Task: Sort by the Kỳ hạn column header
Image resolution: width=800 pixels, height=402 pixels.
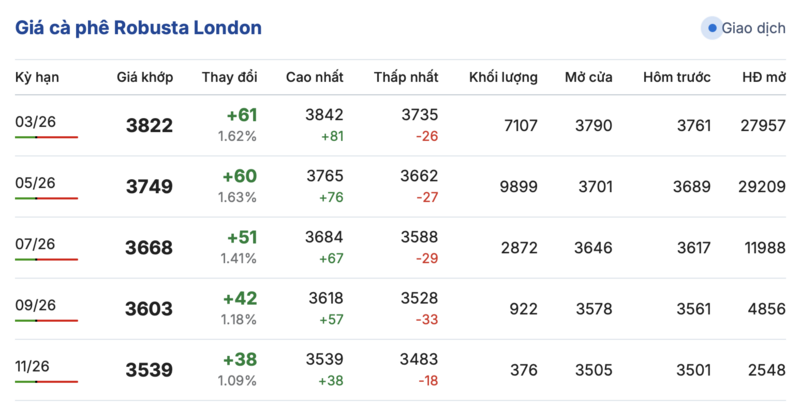Action: (37, 77)
